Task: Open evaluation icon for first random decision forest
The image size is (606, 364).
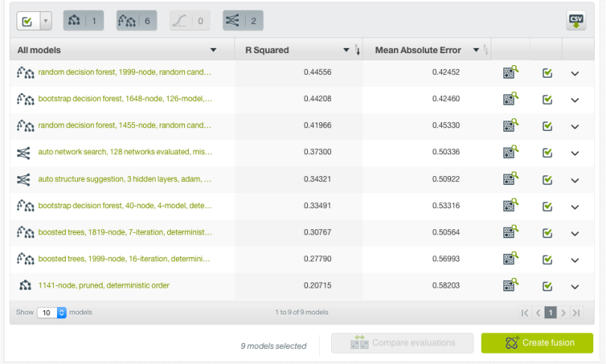Action: pyautogui.click(x=510, y=73)
